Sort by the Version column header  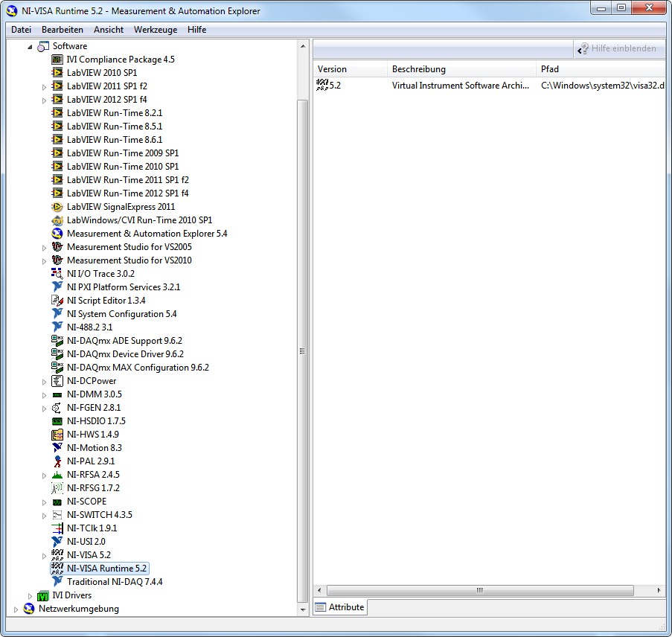click(351, 69)
